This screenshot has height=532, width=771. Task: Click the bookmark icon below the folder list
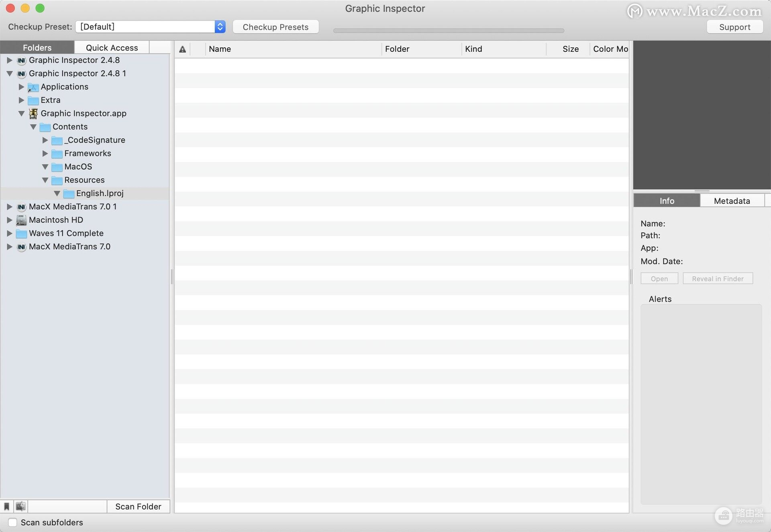click(x=7, y=507)
